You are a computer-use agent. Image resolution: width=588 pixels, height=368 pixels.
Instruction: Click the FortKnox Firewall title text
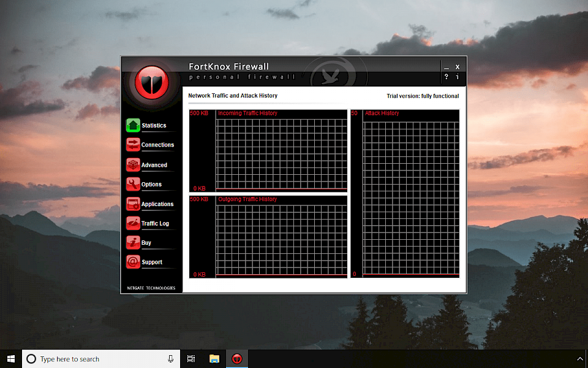tap(228, 66)
